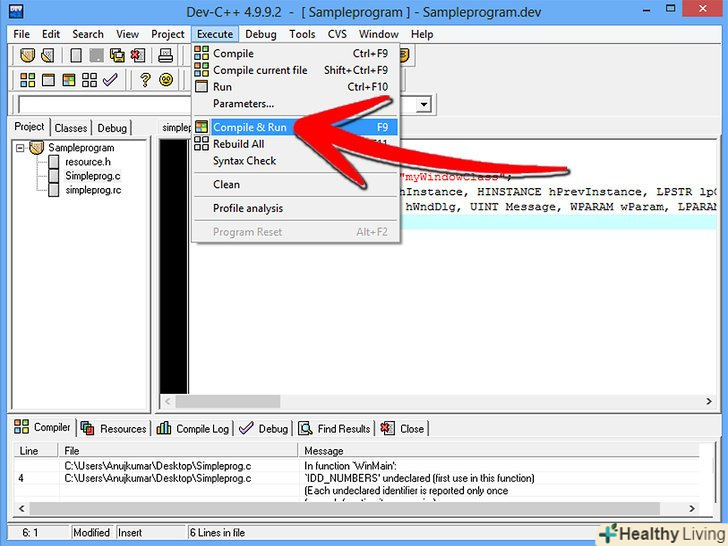Image resolution: width=728 pixels, height=546 pixels.
Task: Open the Window menu
Action: [378, 34]
